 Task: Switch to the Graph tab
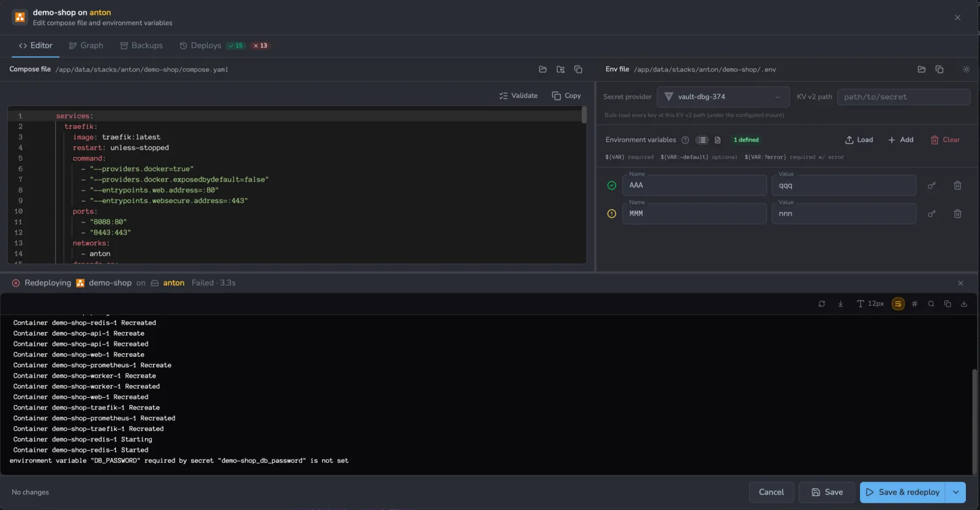point(86,45)
